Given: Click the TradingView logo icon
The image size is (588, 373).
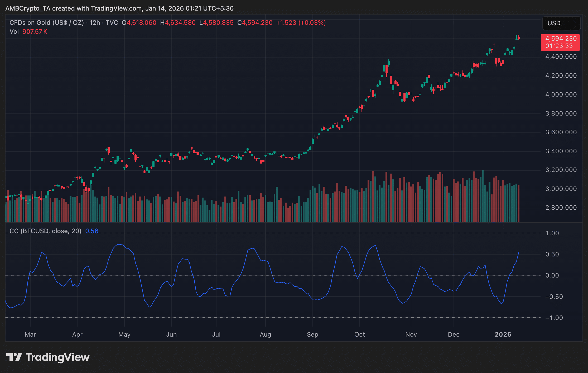Looking at the screenshot, I should 14,357.
